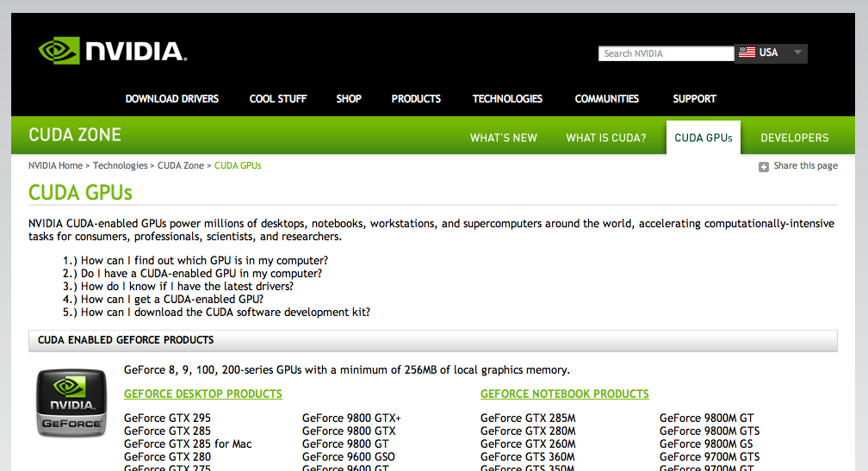
Task: Click the Share this page plus icon
Action: click(x=763, y=166)
